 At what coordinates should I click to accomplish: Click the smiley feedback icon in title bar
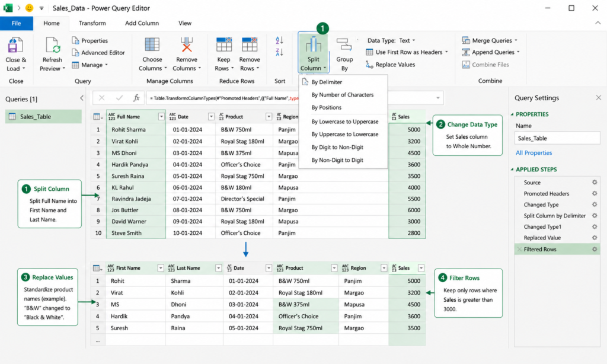[30, 8]
